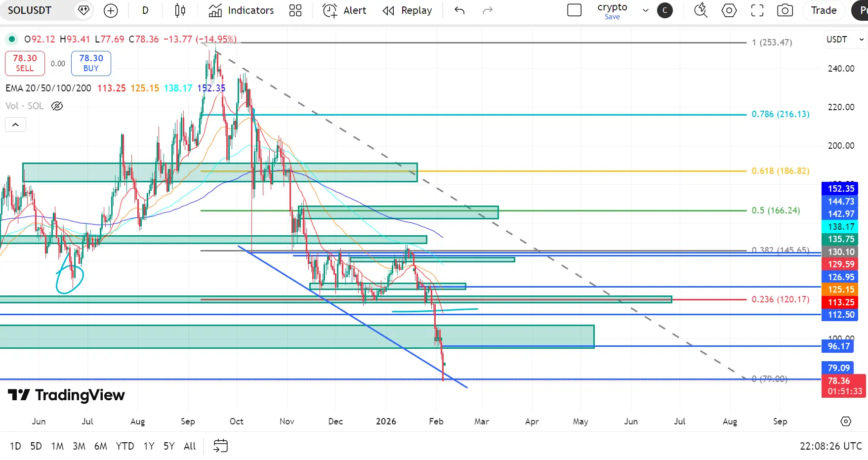The width and height of the screenshot is (868, 460).
Task: Open the Indicators dialog
Action: coord(241,10)
